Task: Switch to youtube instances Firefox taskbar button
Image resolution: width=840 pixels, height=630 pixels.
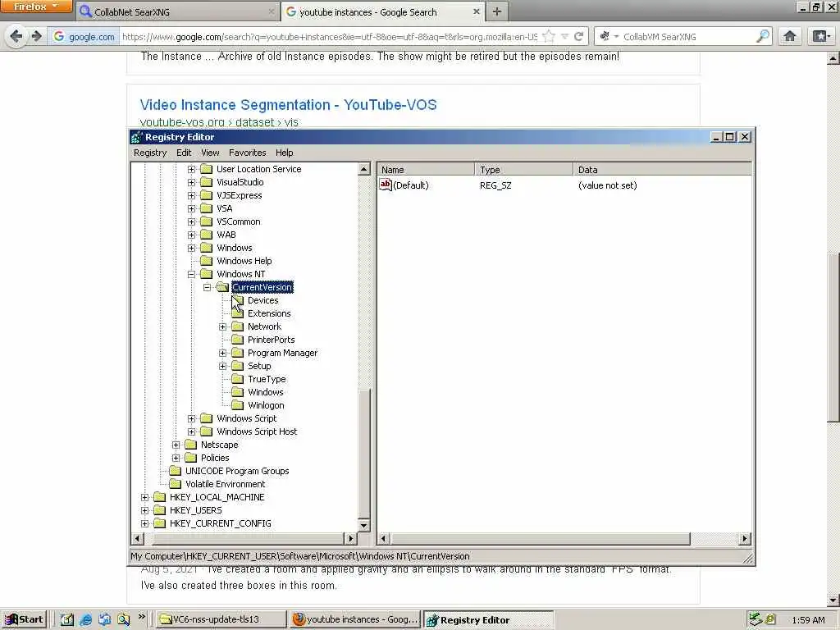Action: [354, 619]
